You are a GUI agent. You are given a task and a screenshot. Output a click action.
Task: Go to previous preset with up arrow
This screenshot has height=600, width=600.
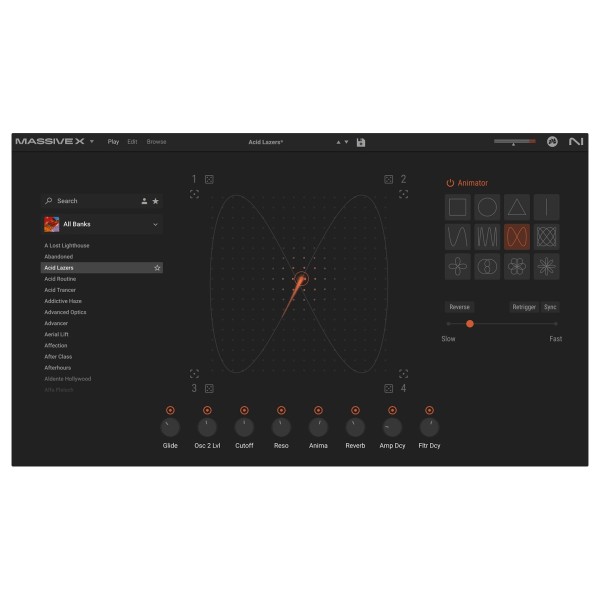pyautogui.click(x=338, y=142)
